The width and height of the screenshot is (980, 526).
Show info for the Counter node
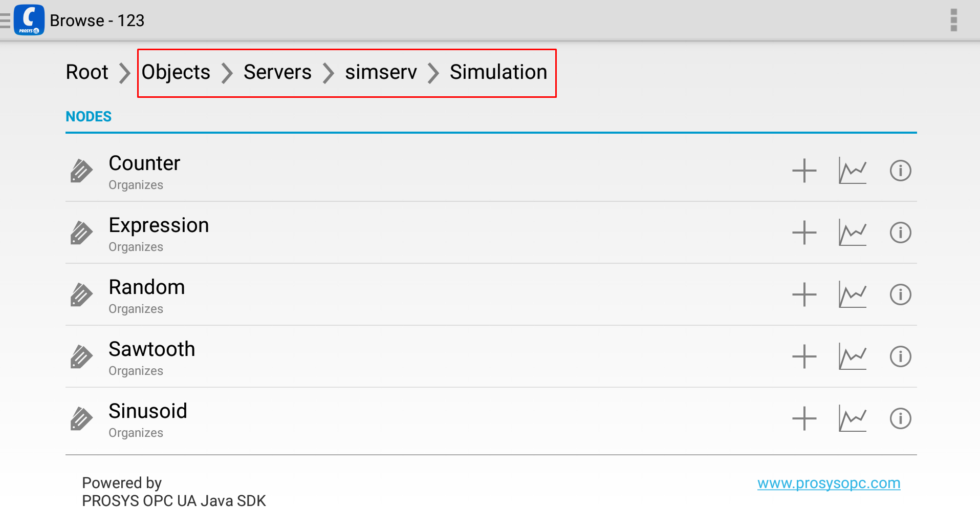[x=900, y=171]
